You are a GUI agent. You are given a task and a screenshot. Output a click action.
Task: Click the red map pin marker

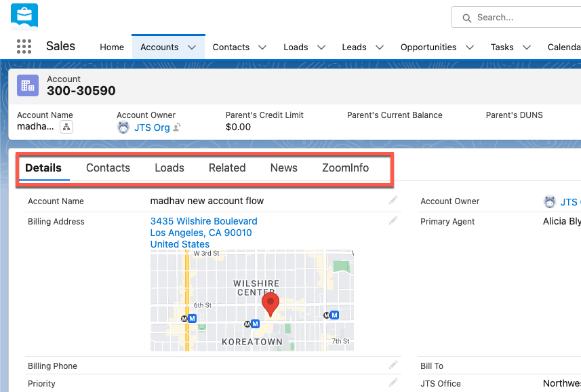coord(271,305)
